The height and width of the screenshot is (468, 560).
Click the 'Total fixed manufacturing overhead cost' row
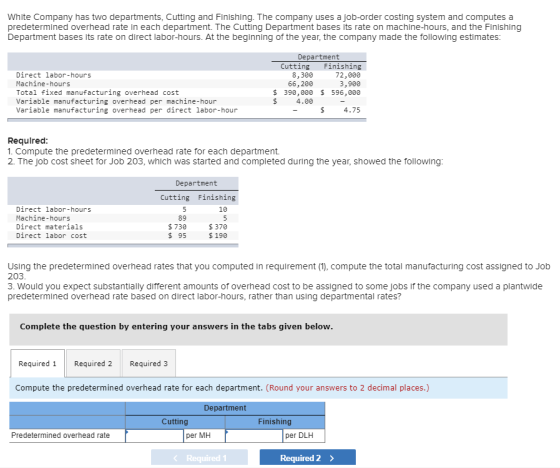click(x=187, y=93)
